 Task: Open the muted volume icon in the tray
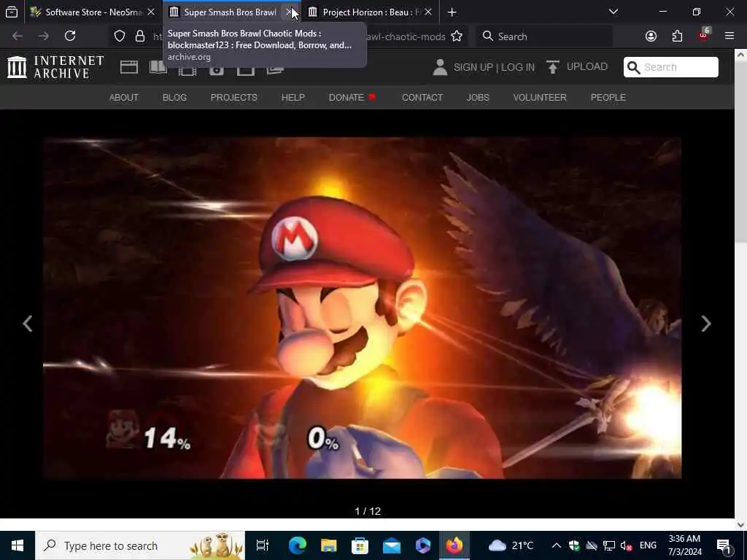(626, 545)
